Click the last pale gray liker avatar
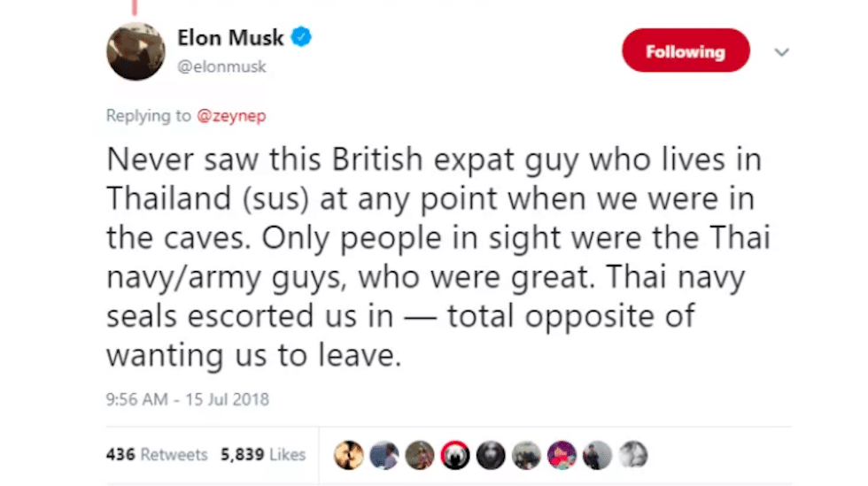The image size is (868, 486). 632,455
